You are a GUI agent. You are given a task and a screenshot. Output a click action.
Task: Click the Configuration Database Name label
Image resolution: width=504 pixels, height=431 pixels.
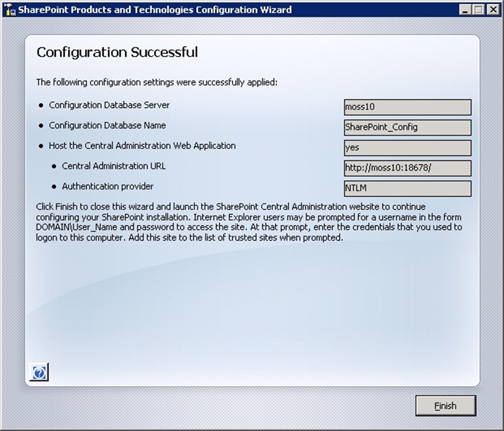[107, 125]
